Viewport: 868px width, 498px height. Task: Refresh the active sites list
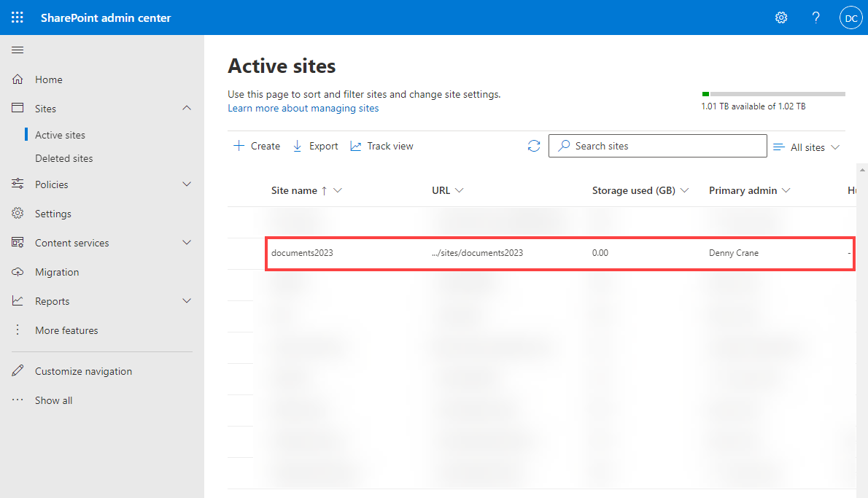(534, 146)
